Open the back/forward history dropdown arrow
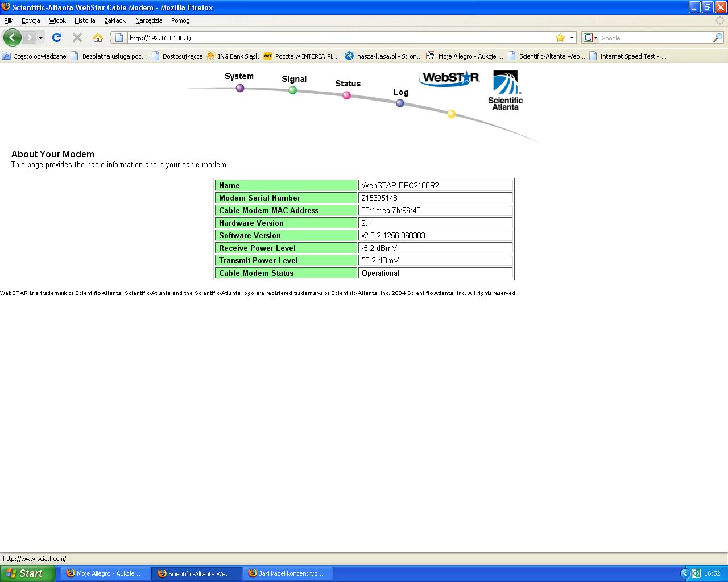 tap(40, 38)
